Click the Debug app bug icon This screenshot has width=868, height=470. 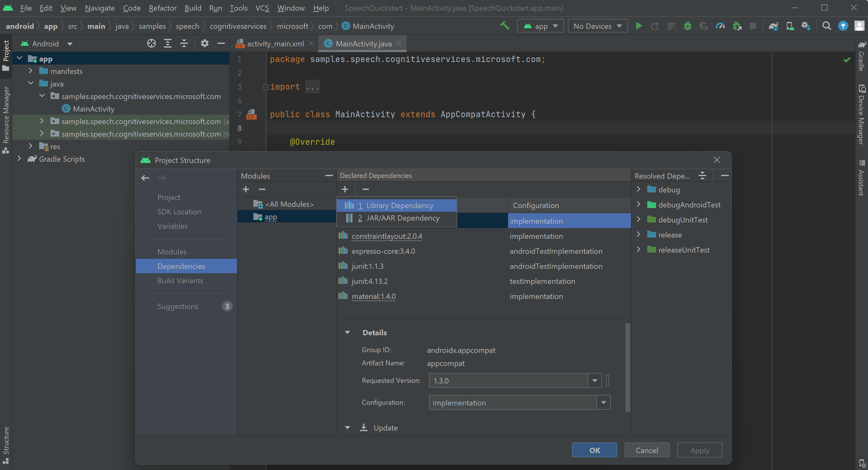coord(687,26)
